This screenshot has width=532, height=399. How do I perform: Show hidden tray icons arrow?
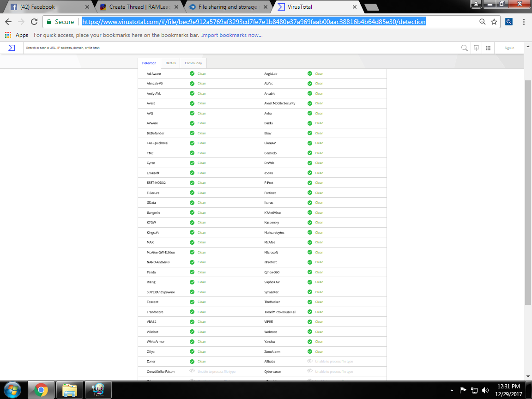pos(452,390)
